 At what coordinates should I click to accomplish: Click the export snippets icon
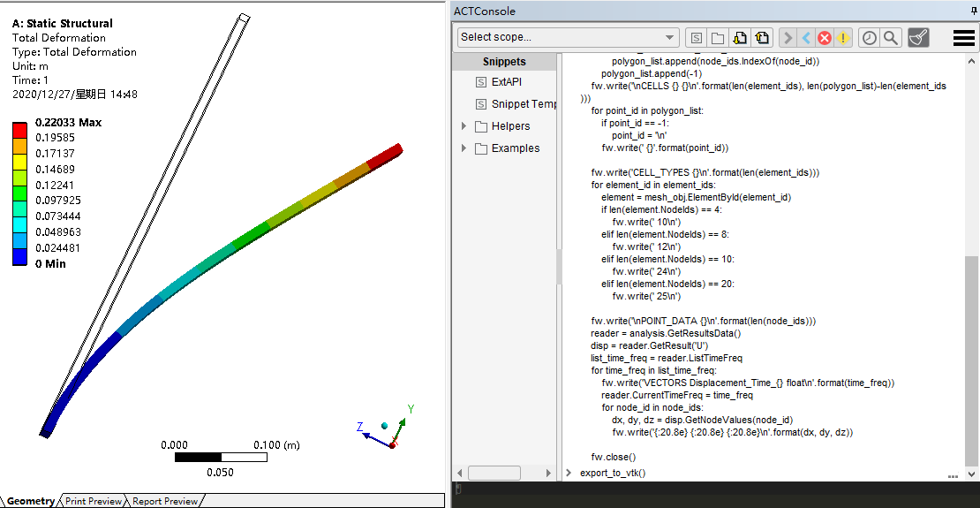[761, 38]
